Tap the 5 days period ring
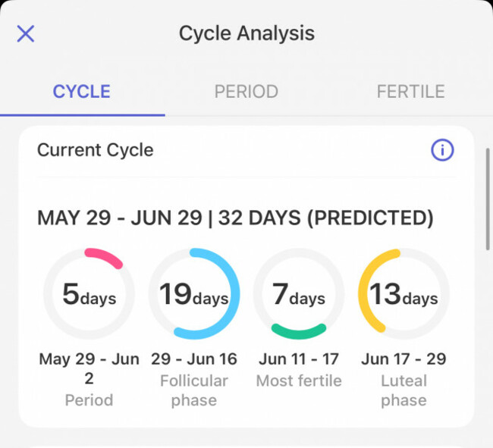Screen dimensions: 493x448 [x=89, y=293]
